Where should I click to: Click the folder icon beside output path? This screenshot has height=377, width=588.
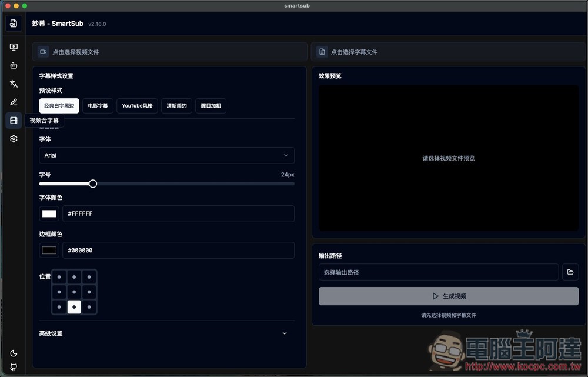570,272
